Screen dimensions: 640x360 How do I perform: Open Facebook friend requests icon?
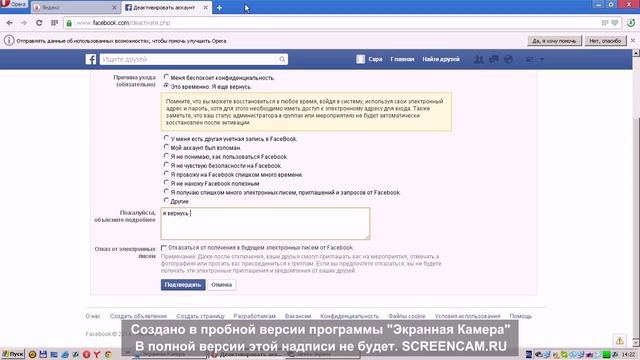479,59
